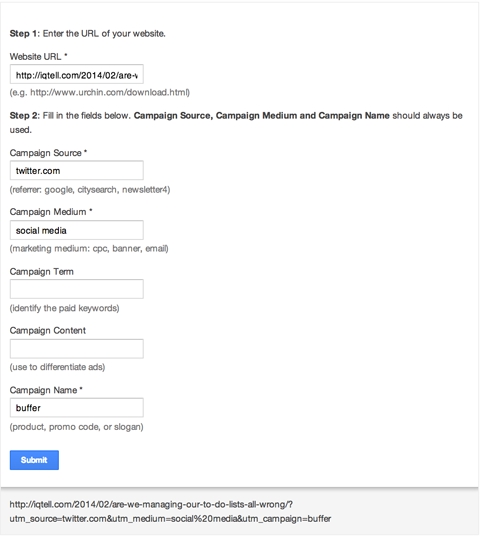Click the Campaign Term label
The height and width of the screenshot is (536, 480).
coord(42,272)
